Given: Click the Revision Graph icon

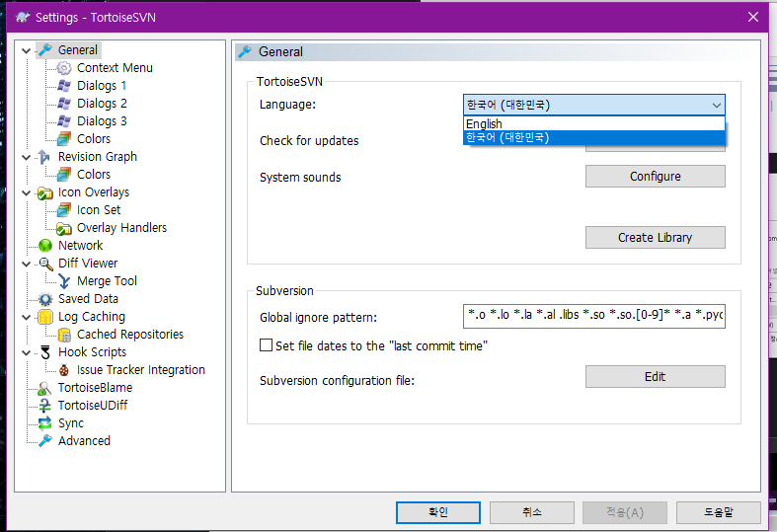Looking at the screenshot, I should coord(44,157).
